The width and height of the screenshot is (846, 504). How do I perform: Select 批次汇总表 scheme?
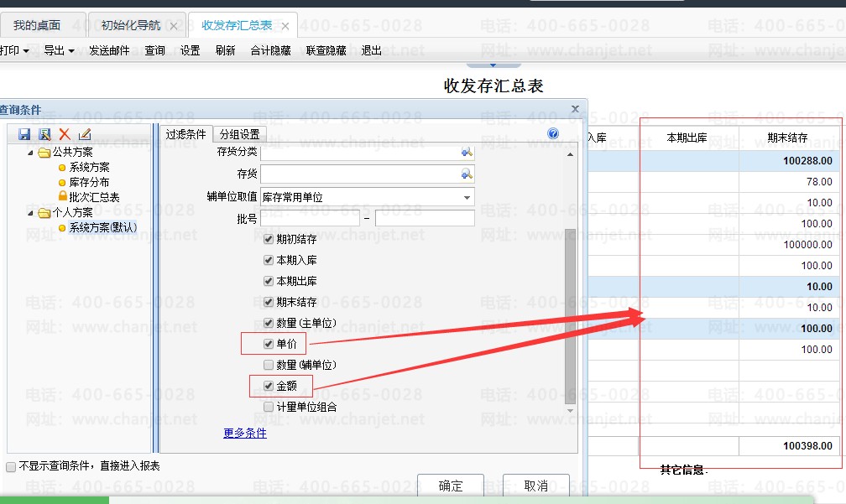tap(94, 198)
